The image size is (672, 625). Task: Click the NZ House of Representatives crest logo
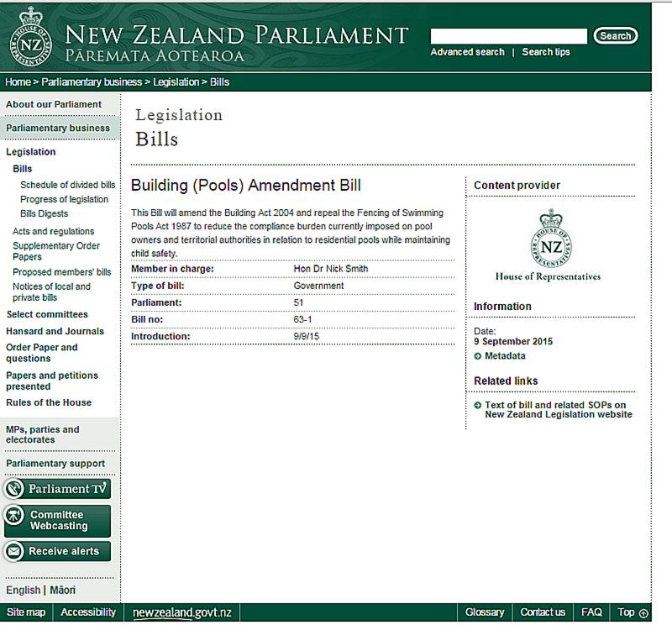tap(31, 37)
